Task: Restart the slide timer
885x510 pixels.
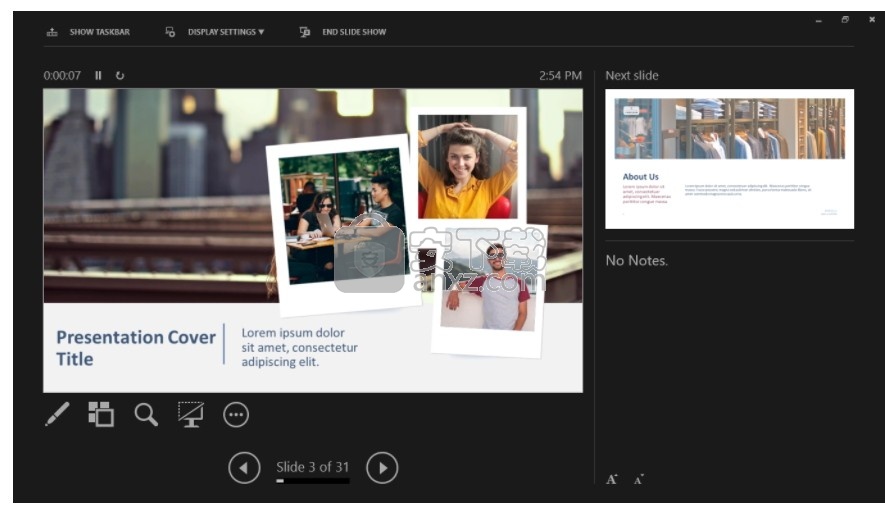Action: (x=120, y=76)
